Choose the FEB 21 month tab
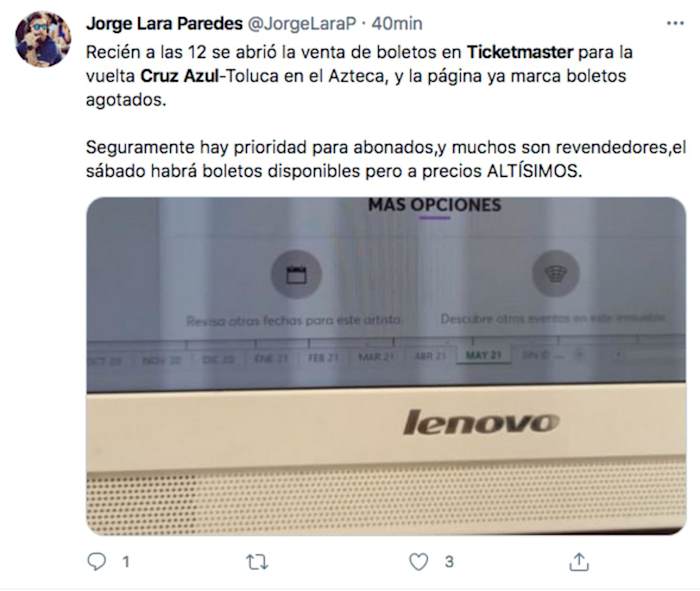 point(323,358)
